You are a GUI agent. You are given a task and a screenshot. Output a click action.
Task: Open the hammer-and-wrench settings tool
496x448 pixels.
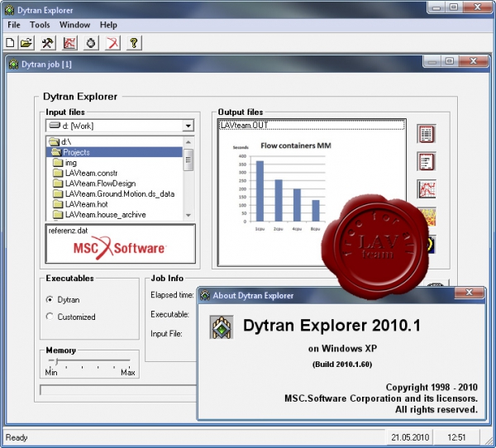48,43
